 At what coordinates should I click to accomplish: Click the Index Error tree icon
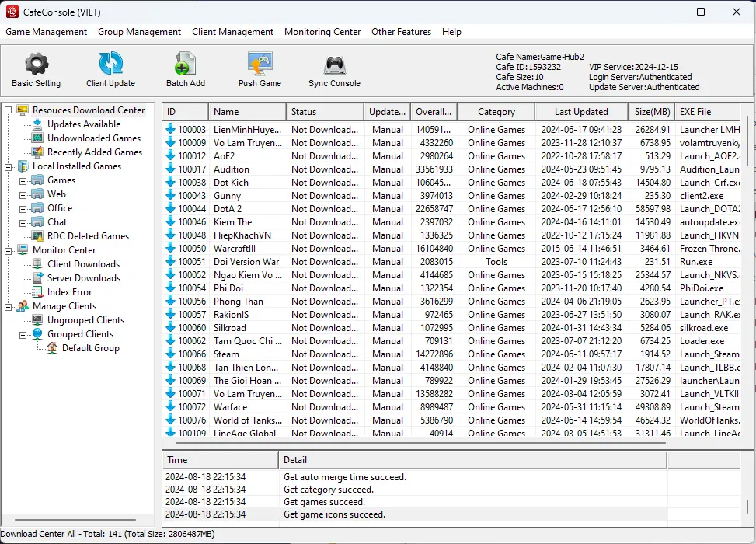37,292
